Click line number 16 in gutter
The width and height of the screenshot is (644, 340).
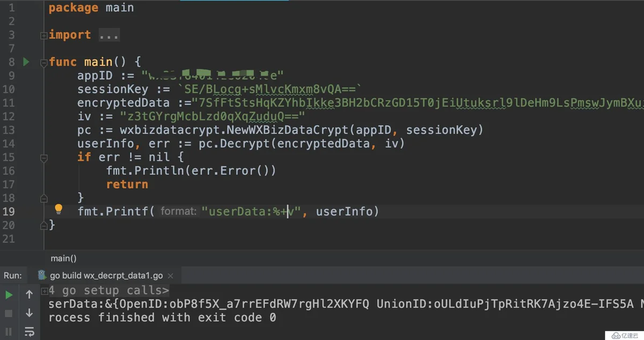(x=9, y=171)
